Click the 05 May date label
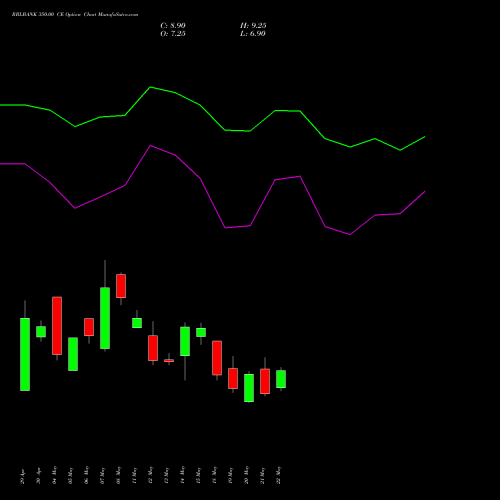The height and width of the screenshot is (500, 500). 70,475
